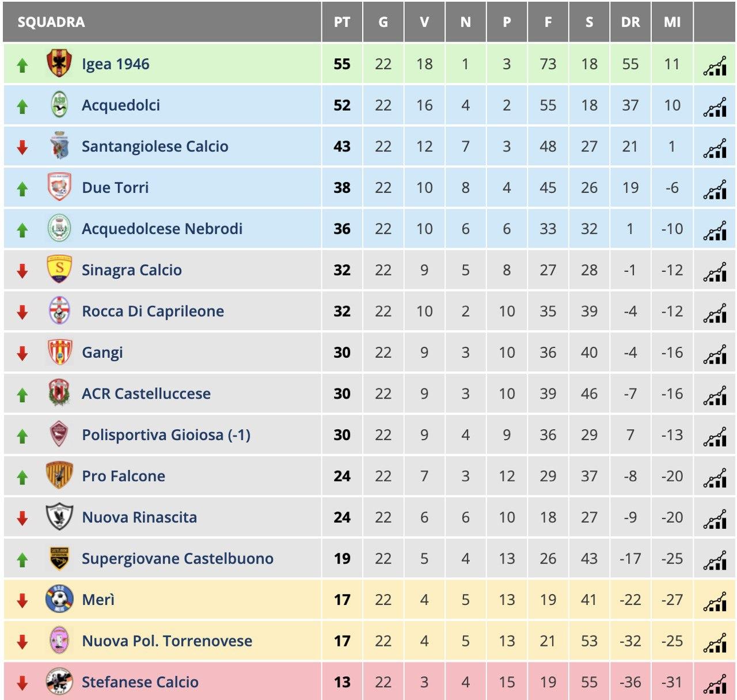737x700 pixels.
Task: Select the Merì soccer ball crest
Action: (x=59, y=599)
